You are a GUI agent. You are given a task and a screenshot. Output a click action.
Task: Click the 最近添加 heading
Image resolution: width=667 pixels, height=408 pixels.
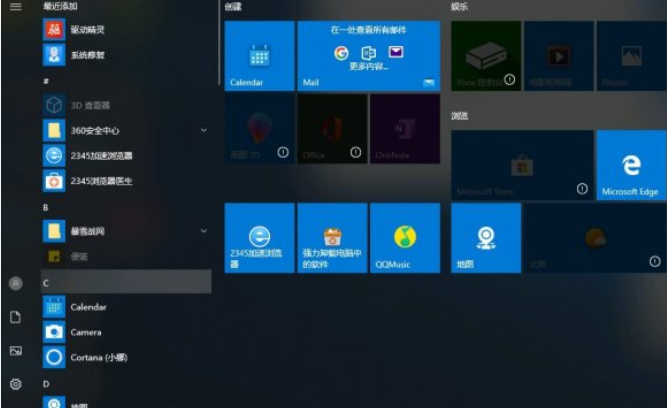[60, 6]
